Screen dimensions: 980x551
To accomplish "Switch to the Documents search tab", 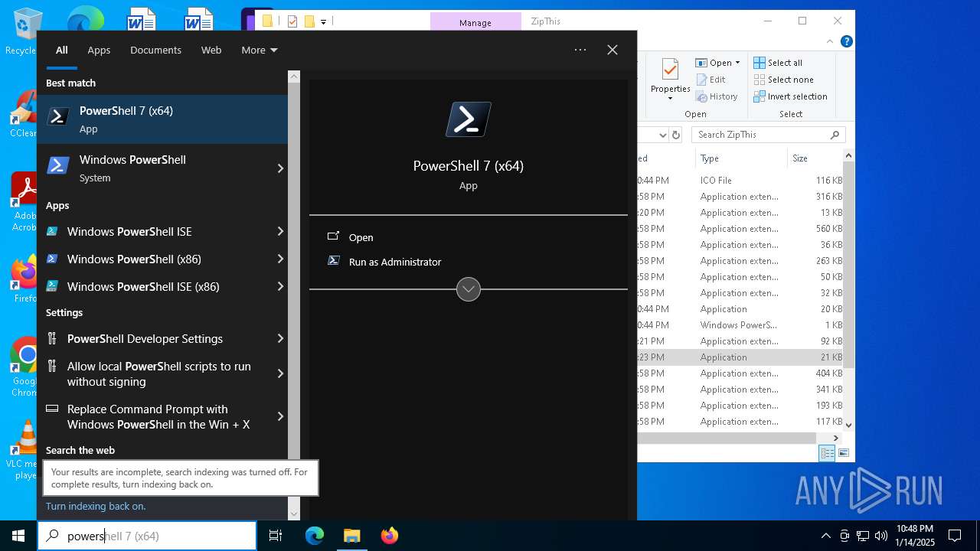I will [x=155, y=50].
